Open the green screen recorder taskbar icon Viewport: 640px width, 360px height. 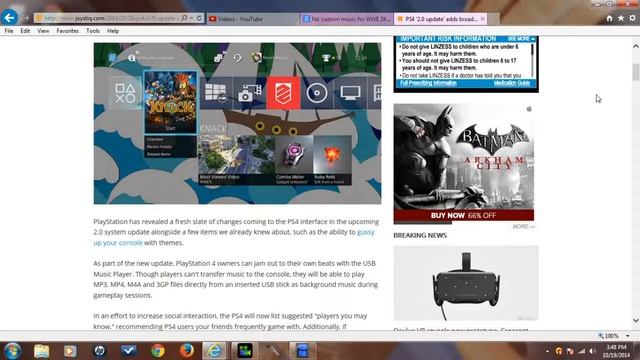click(x=244, y=351)
